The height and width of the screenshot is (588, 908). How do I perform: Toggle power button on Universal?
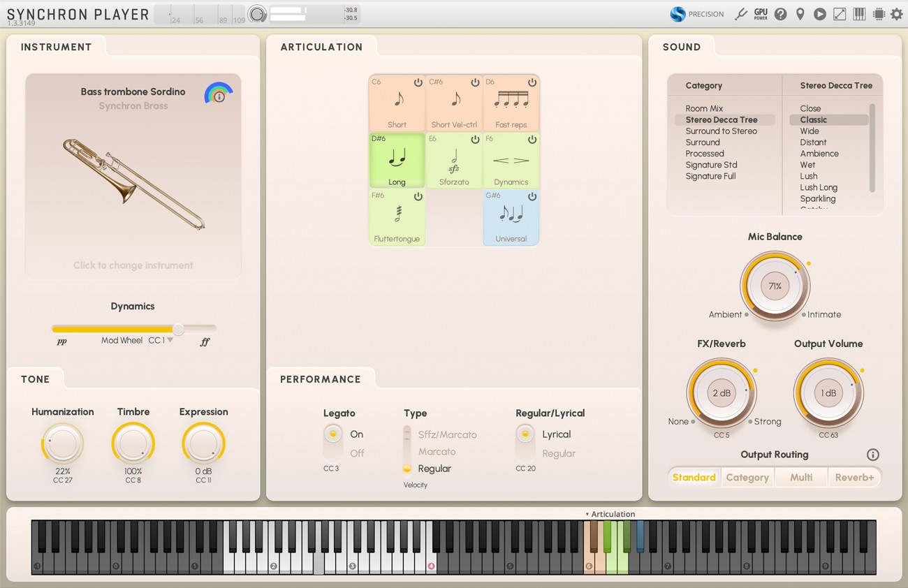pos(532,197)
